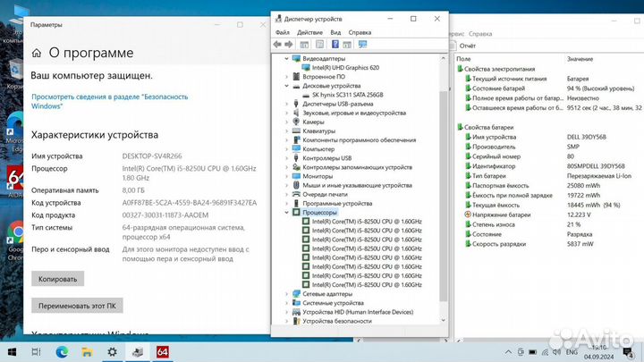Click the Очереди печати printer icon

(296, 194)
